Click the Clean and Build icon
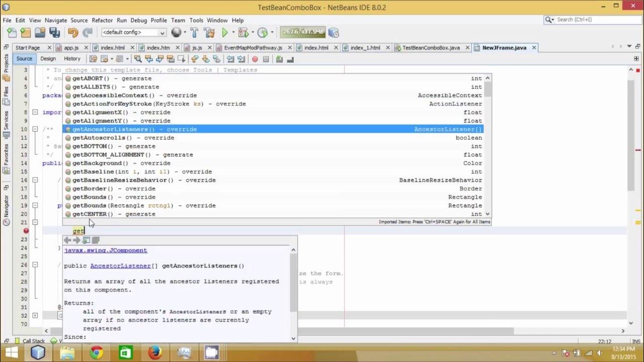 point(209,33)
